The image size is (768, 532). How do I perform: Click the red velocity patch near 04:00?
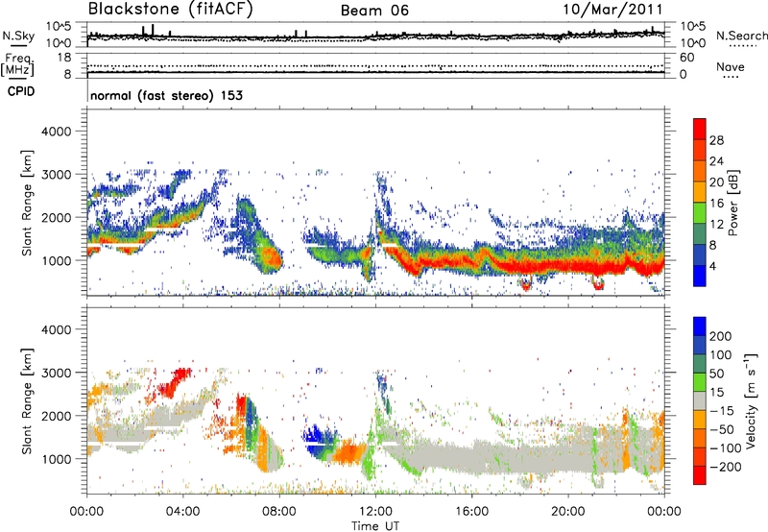pyautogui.click(x=174, y=382)
